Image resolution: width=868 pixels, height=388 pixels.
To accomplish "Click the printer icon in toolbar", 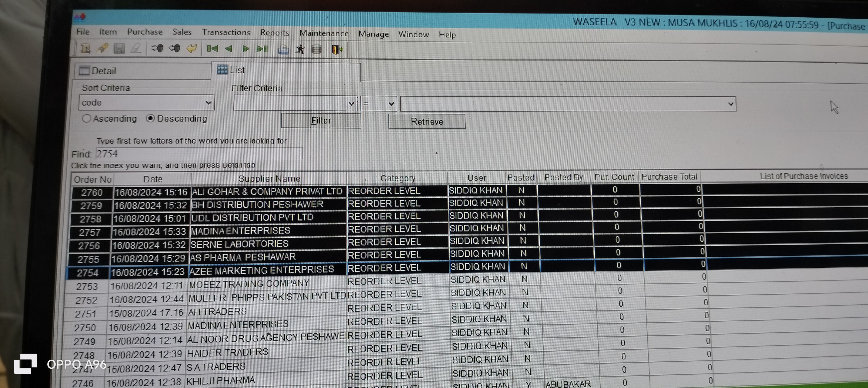I will [283, 50].
